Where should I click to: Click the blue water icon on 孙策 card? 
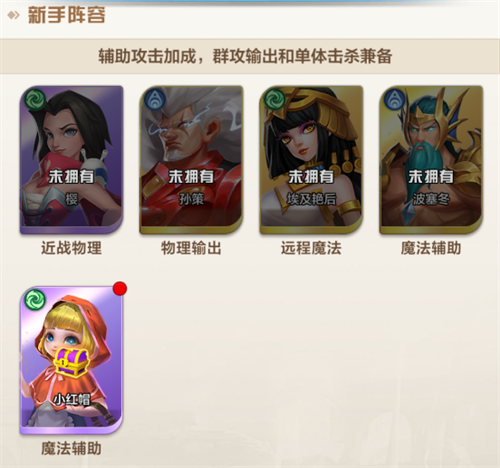click(x=155, y=100)
